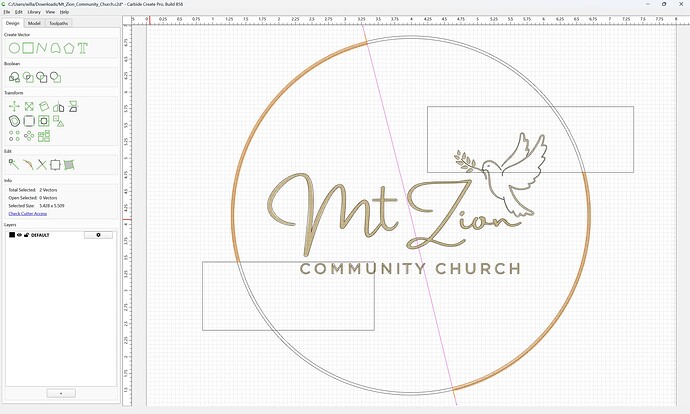690x414 pixels.
Task: Select the DEFAULT layer row
Action: click(61, 235)
